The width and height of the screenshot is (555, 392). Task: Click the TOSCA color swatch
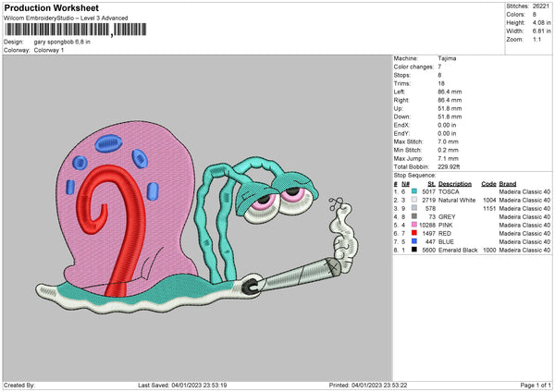point(414,191)
